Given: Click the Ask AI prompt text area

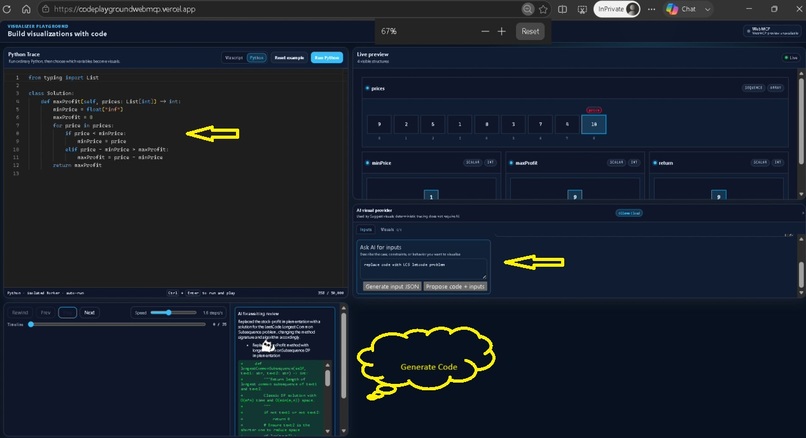Looking at the screenshot, I should tap(424, 268).
